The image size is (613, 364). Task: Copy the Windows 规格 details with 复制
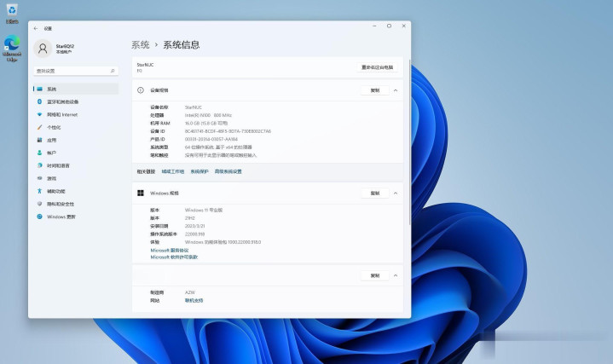pos(374,194)
